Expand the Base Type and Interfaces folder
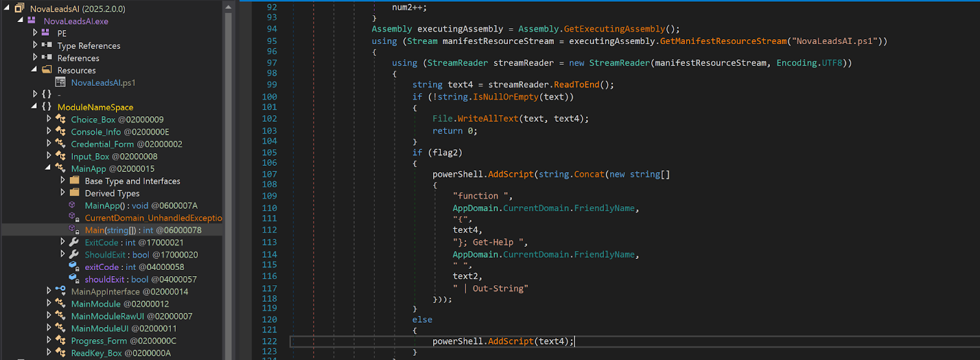The height and width of the screenshot is (360, 980). 63,180
